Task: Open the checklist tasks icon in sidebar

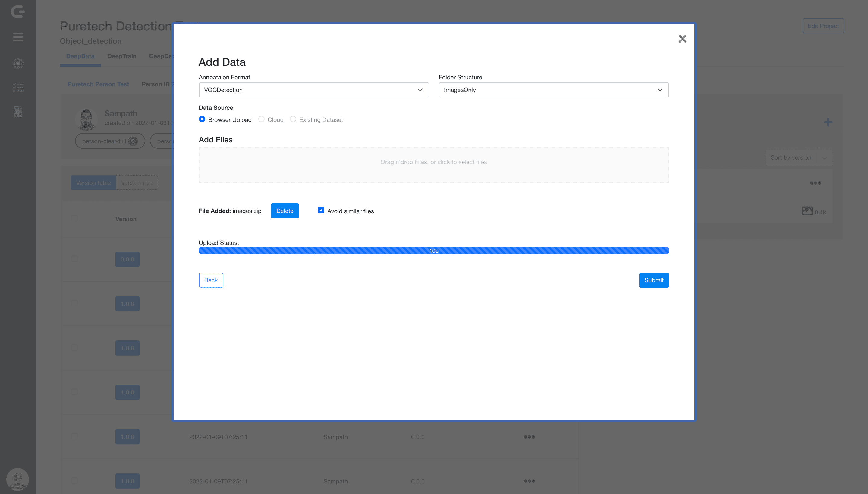Action: 18,87
